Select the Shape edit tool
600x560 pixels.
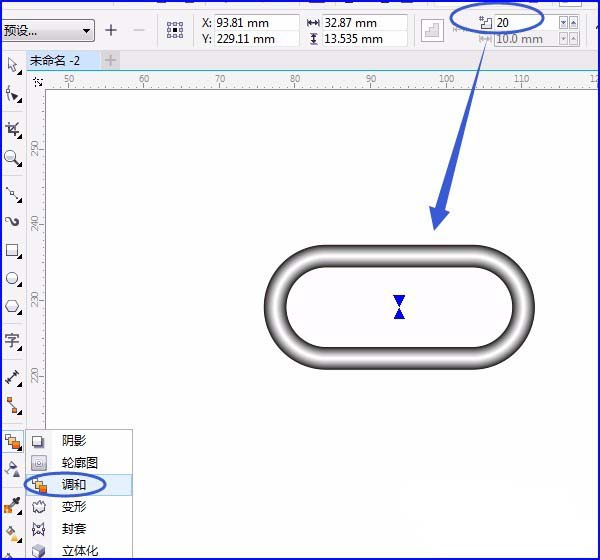click(13, 94)
